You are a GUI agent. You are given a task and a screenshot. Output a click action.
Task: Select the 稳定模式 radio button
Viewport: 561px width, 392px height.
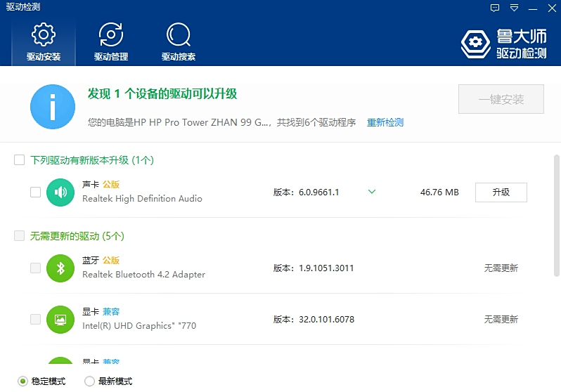click(x=22, y=381)
